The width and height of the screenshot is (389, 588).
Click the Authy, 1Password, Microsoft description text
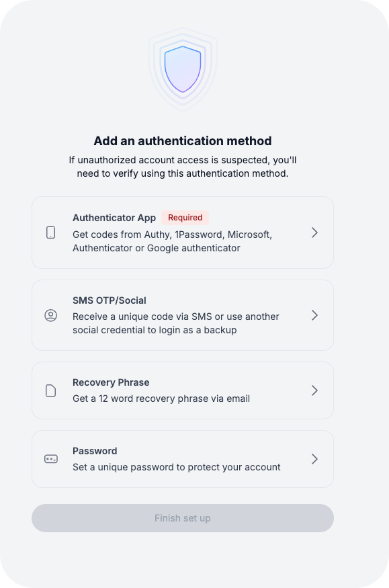pos(173,241)
